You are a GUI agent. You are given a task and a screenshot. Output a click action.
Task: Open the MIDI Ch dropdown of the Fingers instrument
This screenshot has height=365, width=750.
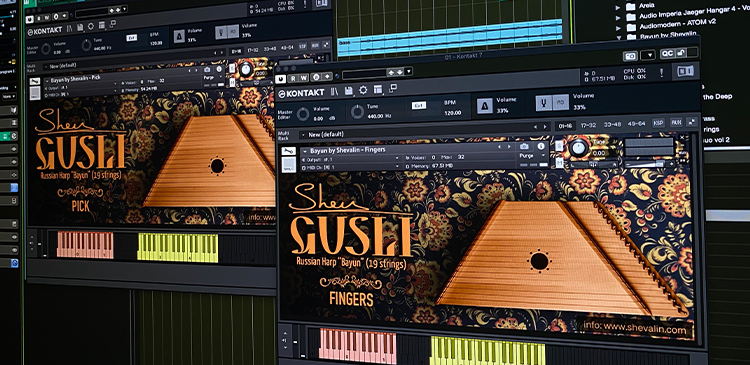(x=397, y=166)
